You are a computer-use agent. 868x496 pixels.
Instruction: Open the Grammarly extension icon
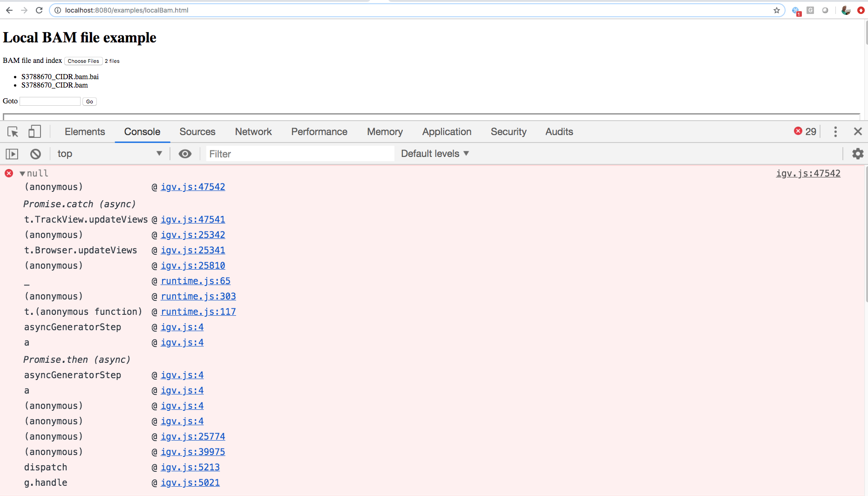[x=810, y=10]
